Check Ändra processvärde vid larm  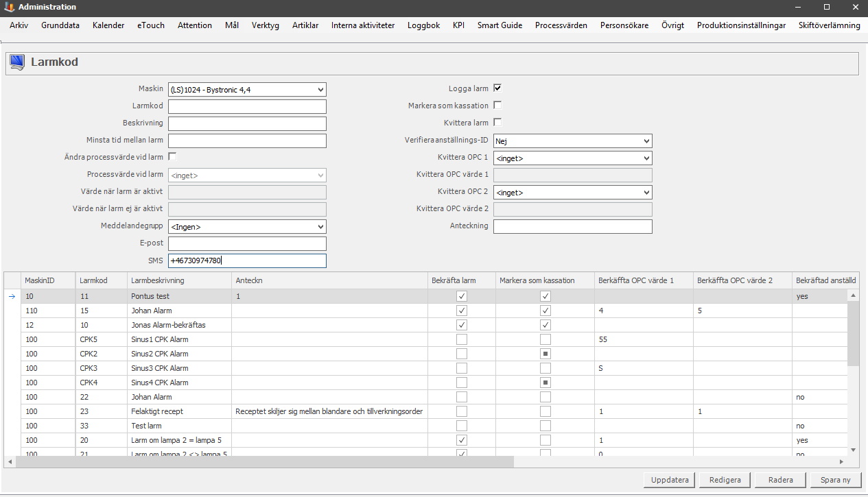pyautogui.click(x=172, y=157)
